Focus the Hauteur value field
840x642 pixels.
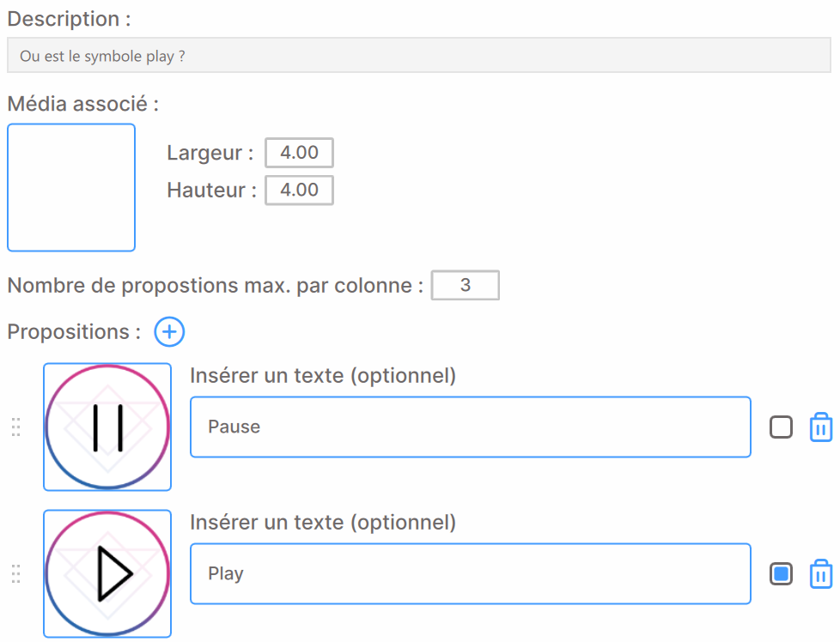click(300, 190)
